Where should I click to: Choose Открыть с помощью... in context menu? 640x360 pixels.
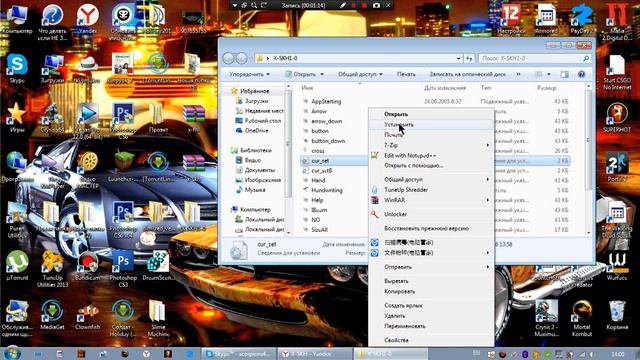click(431, 166)
